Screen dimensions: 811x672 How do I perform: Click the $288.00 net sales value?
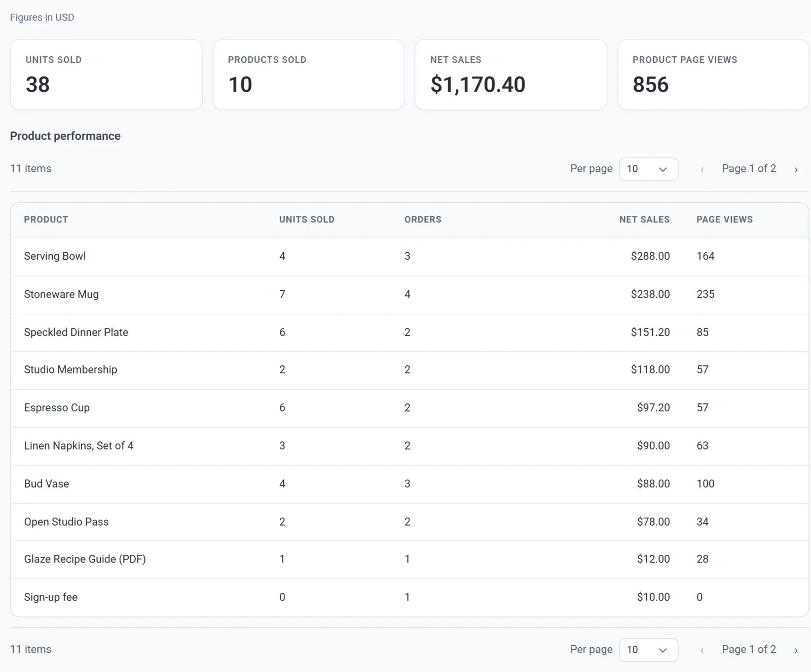click(650, 256)
